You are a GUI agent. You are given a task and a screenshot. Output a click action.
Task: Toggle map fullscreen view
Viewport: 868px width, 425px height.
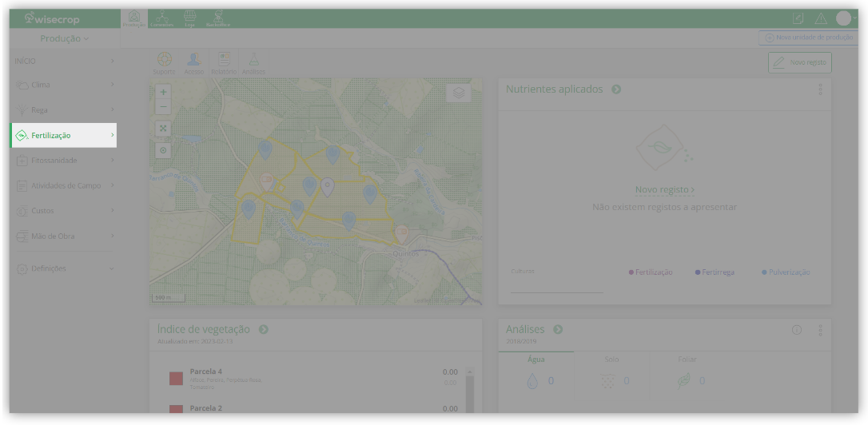tap(163, 129)
